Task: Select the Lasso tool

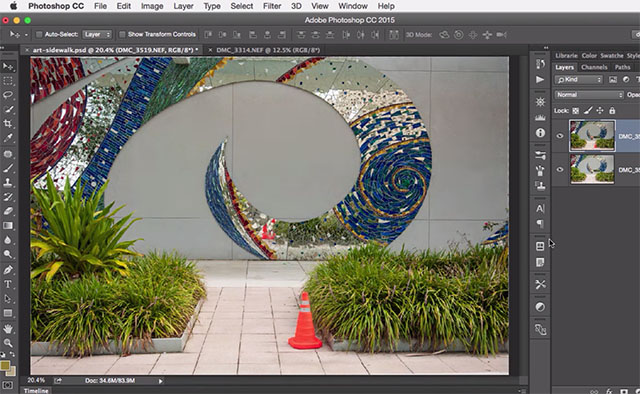Action: click(8, 95)
